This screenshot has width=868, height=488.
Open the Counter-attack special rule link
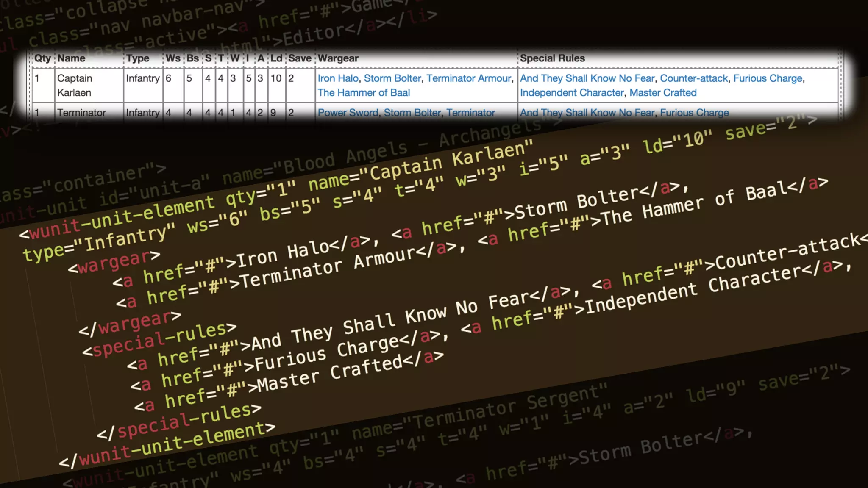693,78
